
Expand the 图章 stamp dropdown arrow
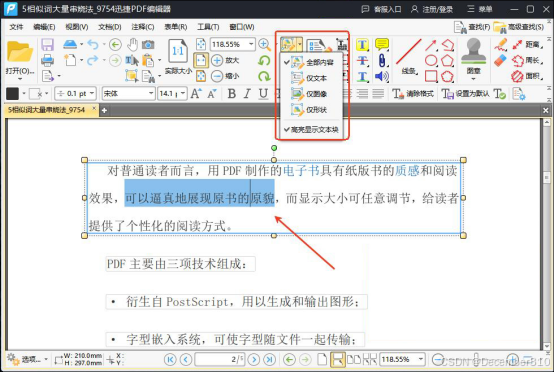click(473, 78)
